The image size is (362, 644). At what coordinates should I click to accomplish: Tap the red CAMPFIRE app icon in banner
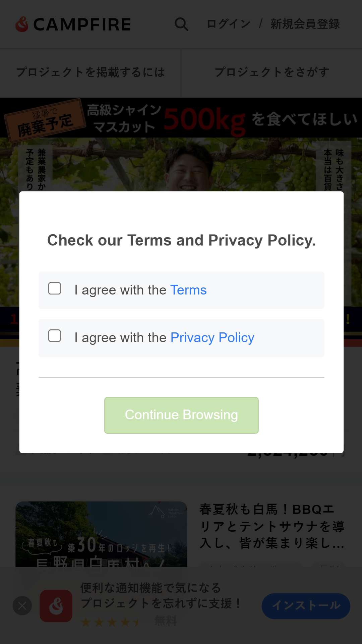56,606
